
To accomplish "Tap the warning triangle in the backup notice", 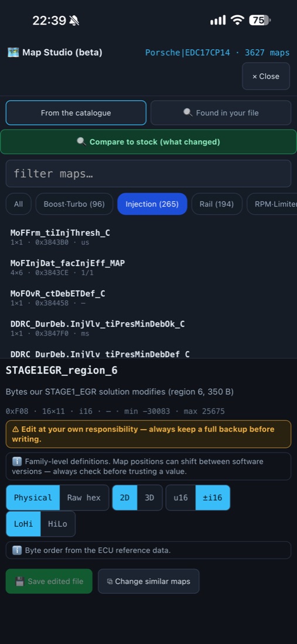I will tap(16, 429).
